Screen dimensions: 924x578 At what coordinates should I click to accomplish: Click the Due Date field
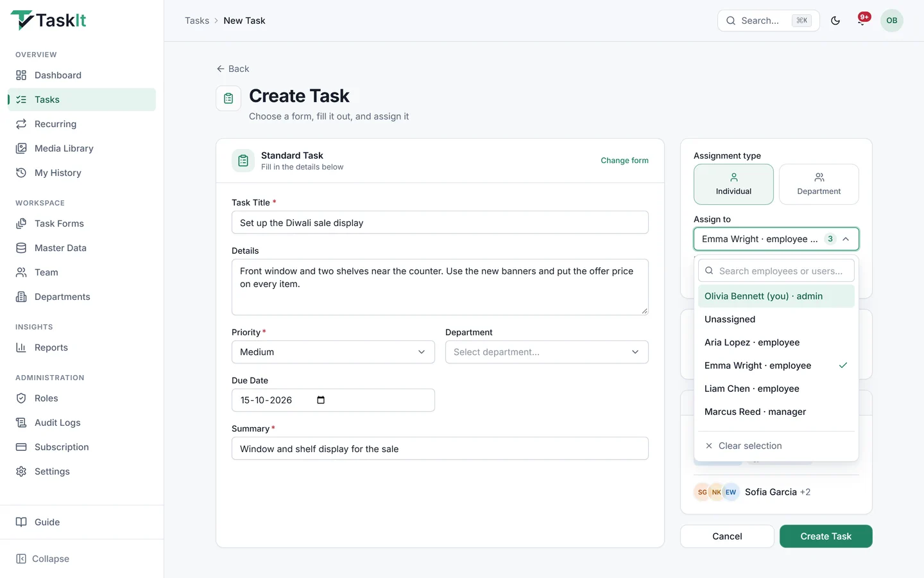point(333,400)
